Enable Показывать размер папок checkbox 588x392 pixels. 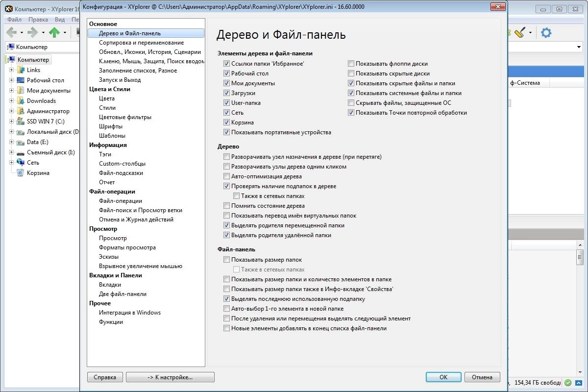(226, 260)
